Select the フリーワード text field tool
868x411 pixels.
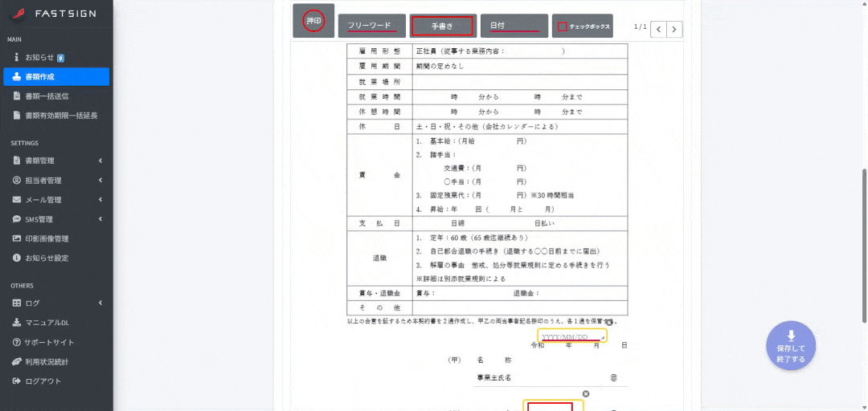[372, 26]
